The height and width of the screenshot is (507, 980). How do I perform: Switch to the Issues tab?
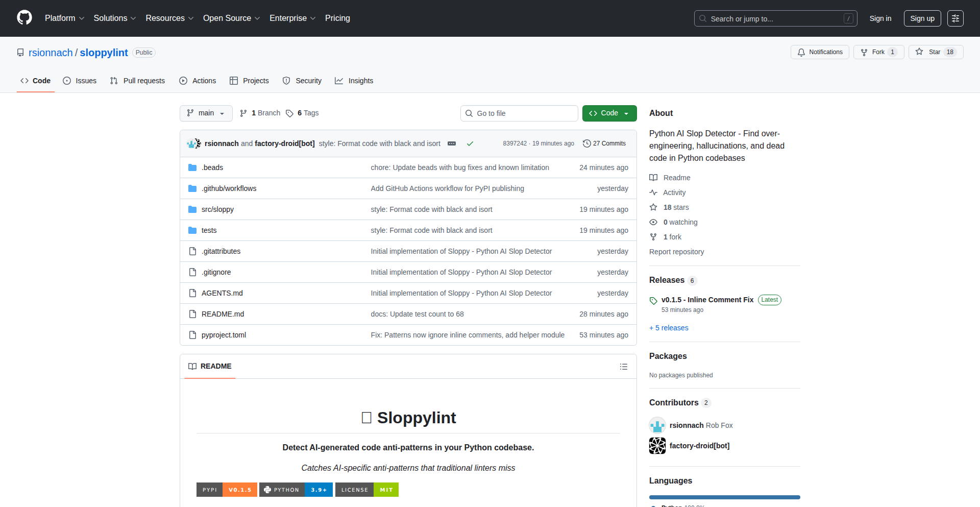tap(80, 81)
